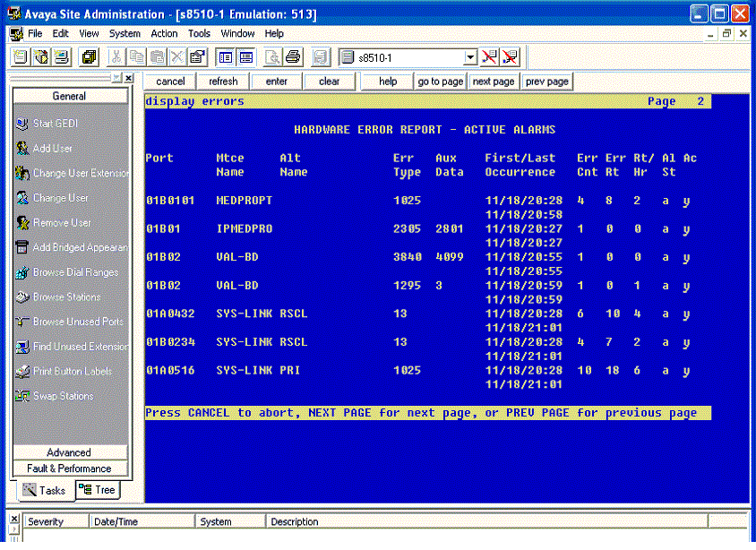Select the Browse Stations task

58,296
